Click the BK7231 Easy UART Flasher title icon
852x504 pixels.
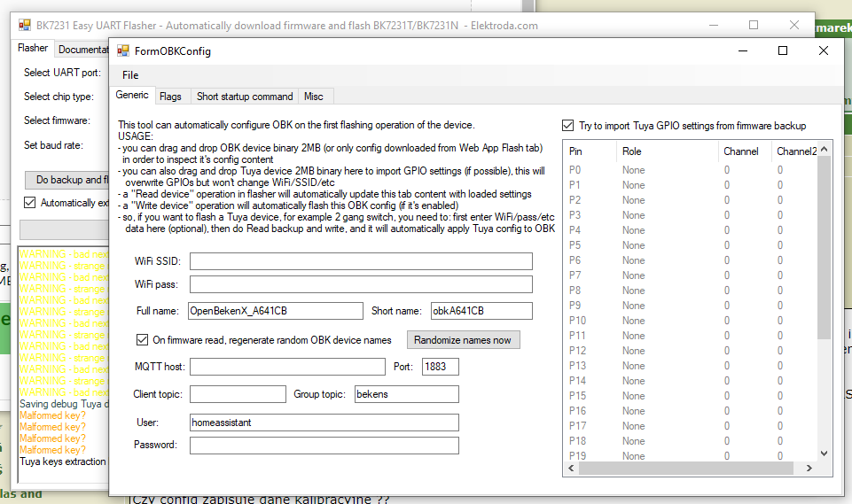click(25, 26)
